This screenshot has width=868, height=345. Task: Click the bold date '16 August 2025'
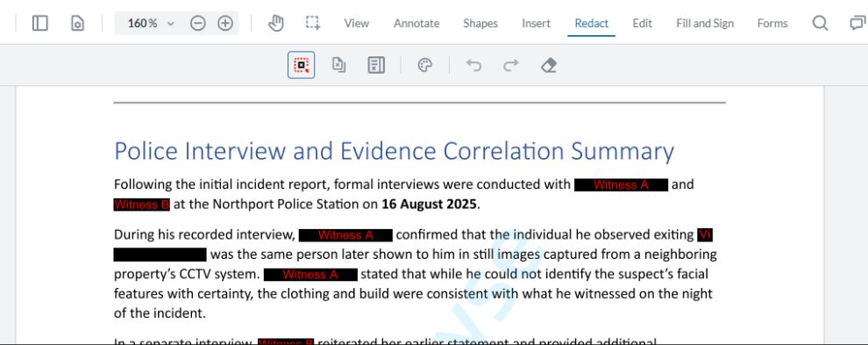pos(429,205)
